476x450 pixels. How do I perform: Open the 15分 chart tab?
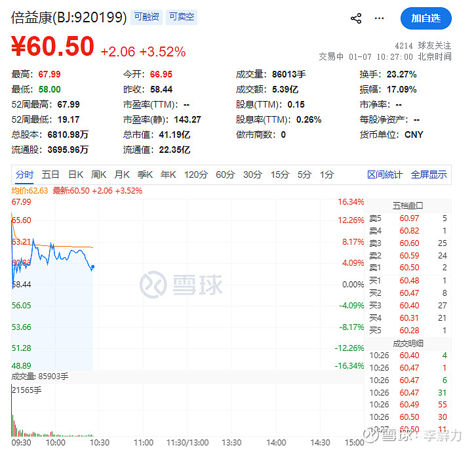(280, 174)
